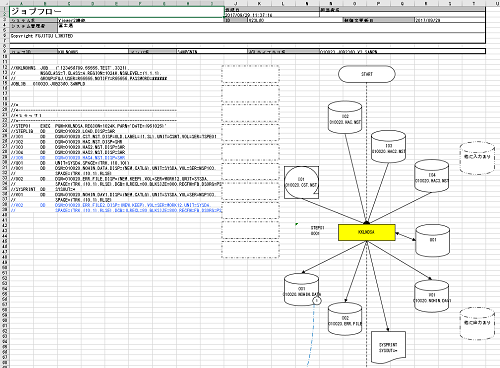Screen dimensions: 500x368
Task: Select the I02 HAC.MST cylinder shape
Action: [x=345, y=118]
